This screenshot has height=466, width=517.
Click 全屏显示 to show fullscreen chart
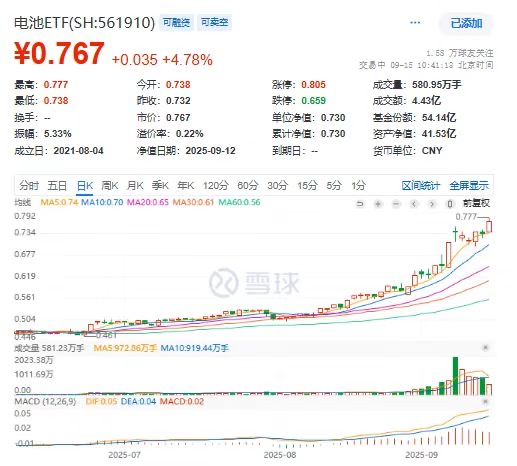[469, 185]
